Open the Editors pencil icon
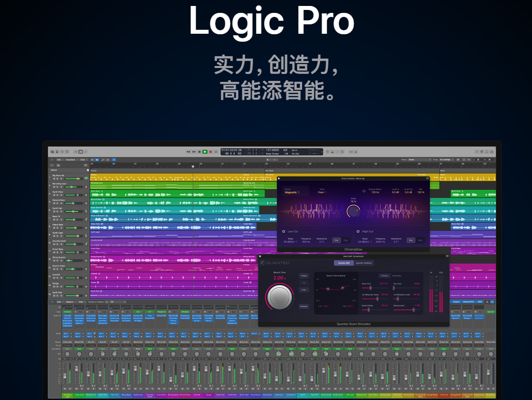Screen dimensions: 532x400 [x=85, y=152]
